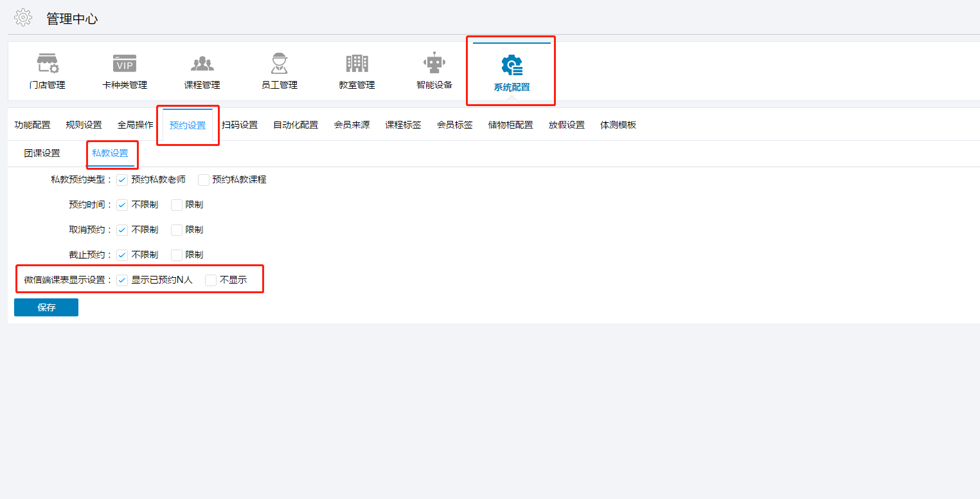Open the 储物柜配置 tab
Viewport: 980px width, 499px height.
[510, 125]
